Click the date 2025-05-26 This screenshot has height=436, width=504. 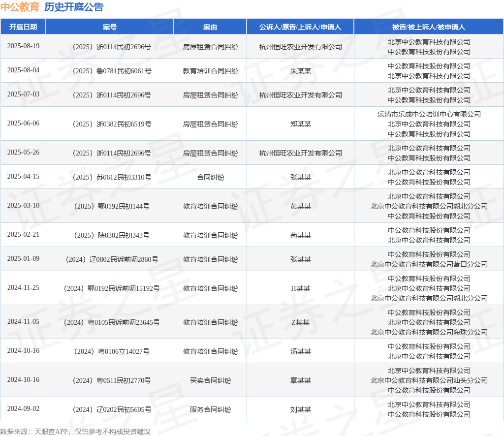[23, 152]
